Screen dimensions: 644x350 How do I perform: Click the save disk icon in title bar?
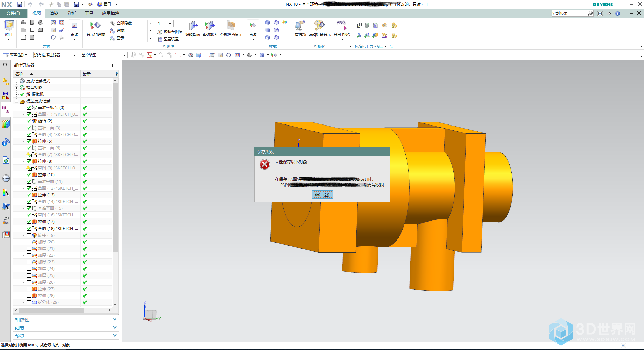point(20,4)
